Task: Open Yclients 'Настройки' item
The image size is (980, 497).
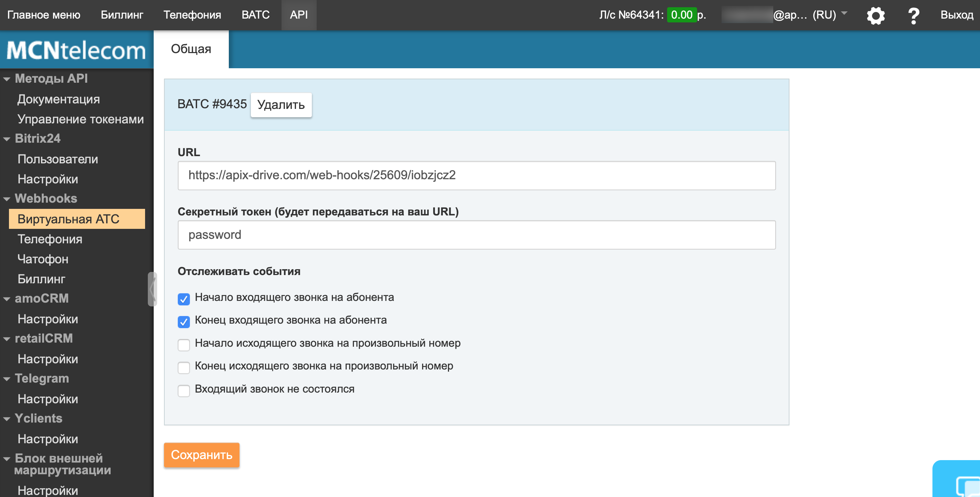Action: click(48, 439)
